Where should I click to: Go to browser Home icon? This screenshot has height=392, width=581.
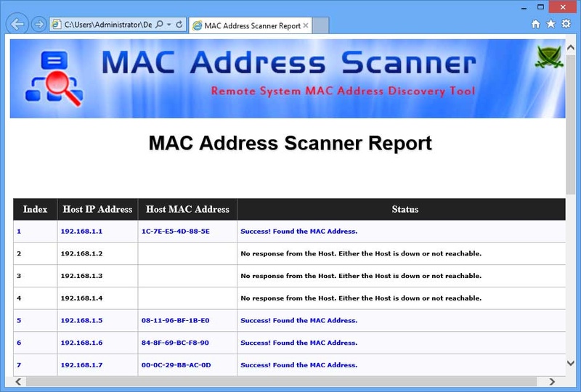[535, 24]
